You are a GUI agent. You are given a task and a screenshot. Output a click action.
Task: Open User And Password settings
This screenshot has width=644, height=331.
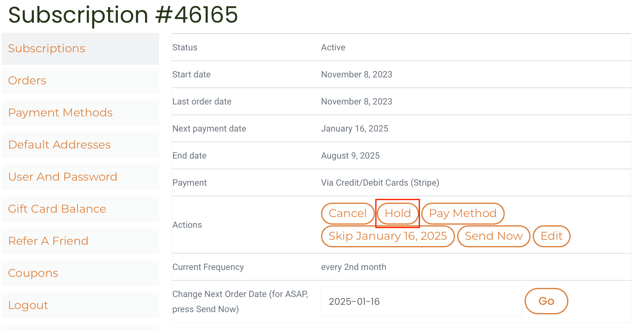(x=62, y=177)
